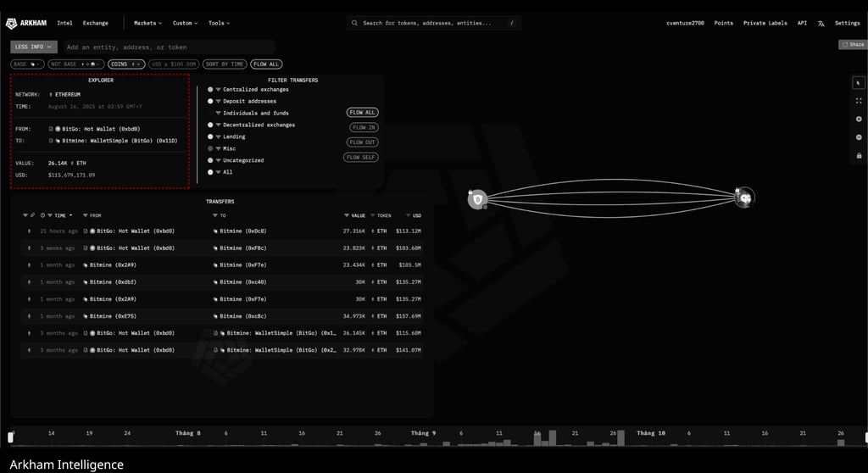868x473 pixels.
Task: Click the Bitmine icon beside recipient Bitmine (0xc40)
Action: tap(215, 282)
